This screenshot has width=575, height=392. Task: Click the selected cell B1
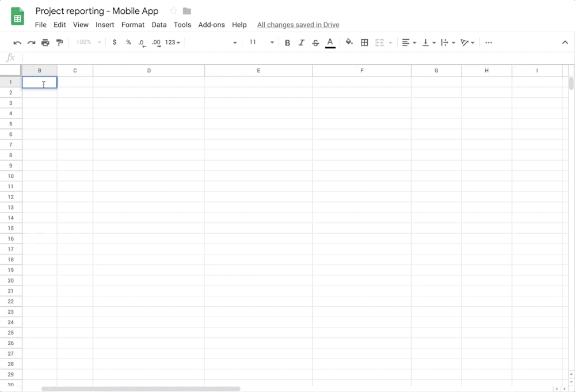click(39, 82)
